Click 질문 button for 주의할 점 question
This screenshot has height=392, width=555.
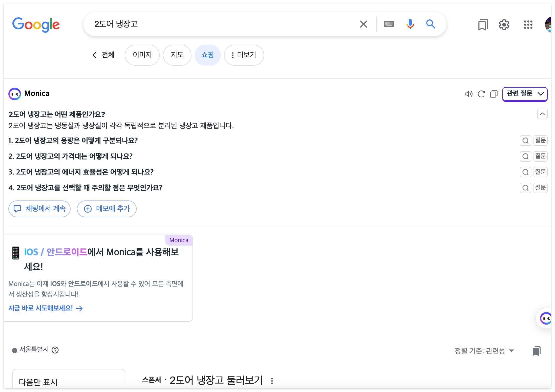(x=540, y=188)
